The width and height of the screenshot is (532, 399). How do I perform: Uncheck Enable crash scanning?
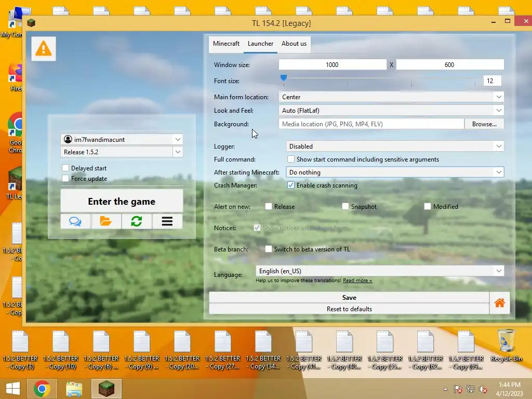point(291,185)
